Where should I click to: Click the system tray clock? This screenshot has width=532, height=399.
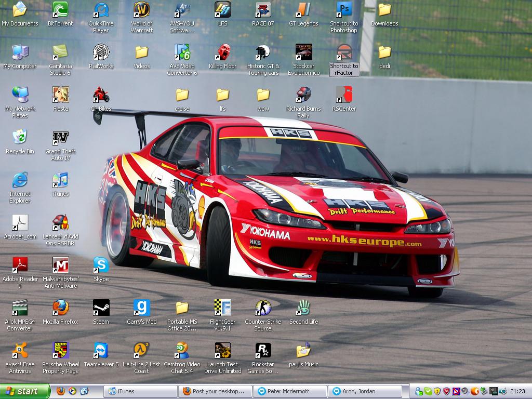517,391
